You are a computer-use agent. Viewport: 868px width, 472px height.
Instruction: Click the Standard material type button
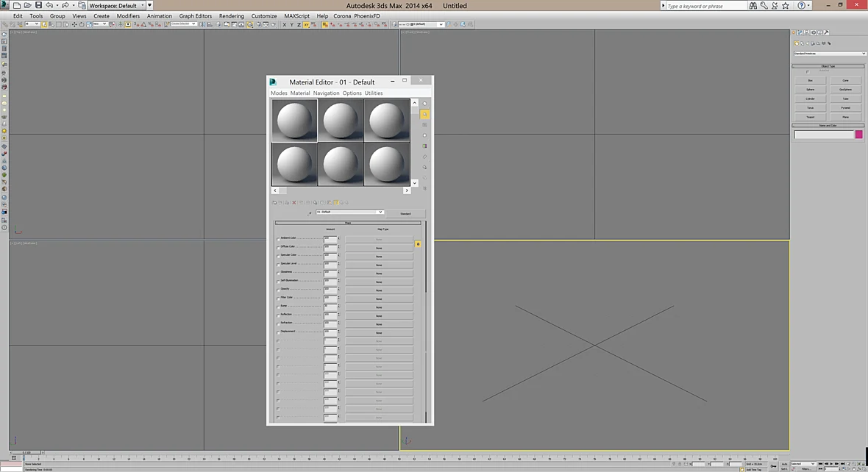point(405,214)
